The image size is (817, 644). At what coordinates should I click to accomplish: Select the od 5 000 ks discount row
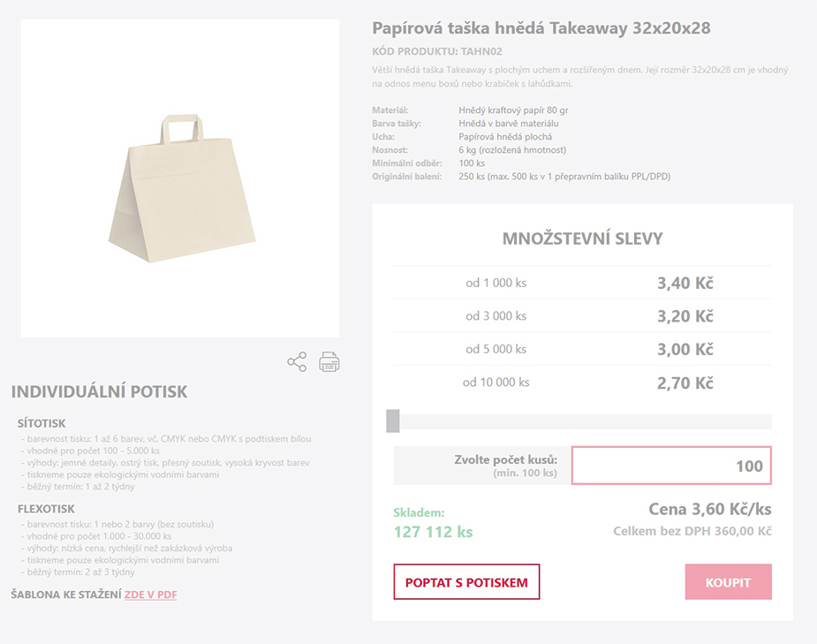[x=583, y=349]
